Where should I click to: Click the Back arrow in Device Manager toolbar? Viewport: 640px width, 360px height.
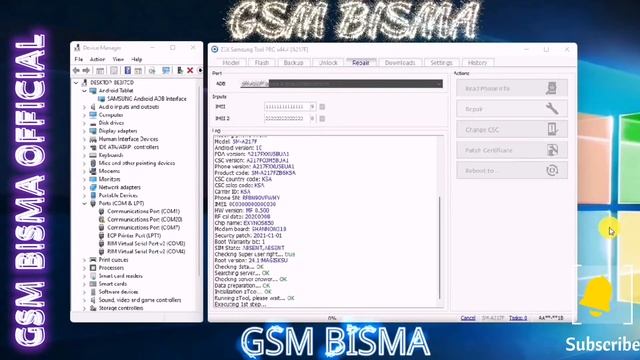click(76, 71)
